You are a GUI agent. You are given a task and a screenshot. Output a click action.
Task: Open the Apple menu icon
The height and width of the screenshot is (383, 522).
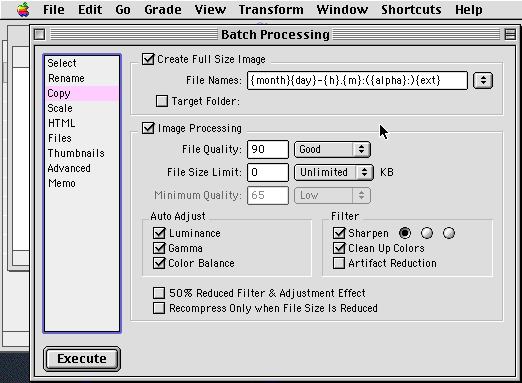23,9
